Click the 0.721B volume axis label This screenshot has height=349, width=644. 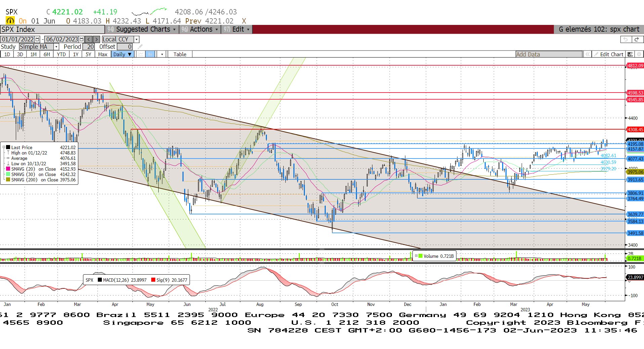(x=635, y=258)
